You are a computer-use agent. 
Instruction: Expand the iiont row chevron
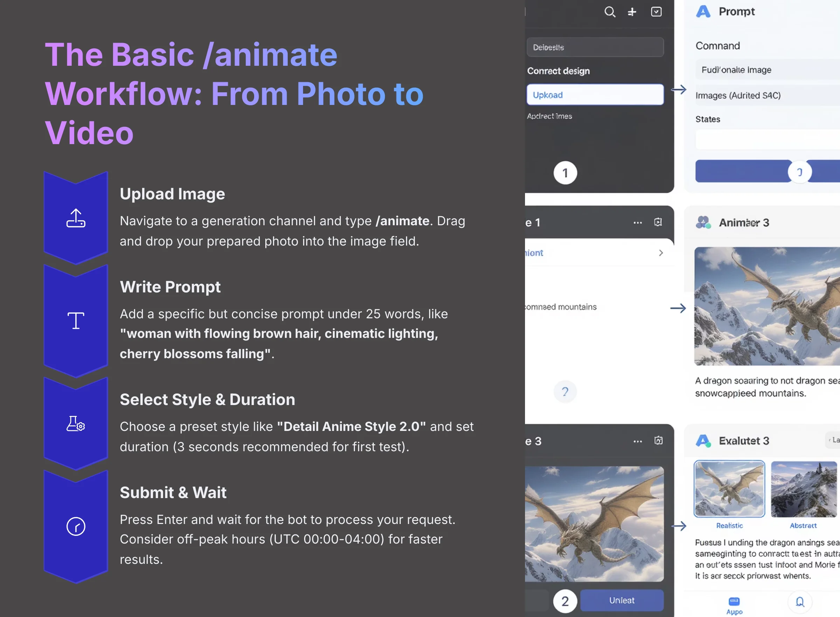pos(661,253)
